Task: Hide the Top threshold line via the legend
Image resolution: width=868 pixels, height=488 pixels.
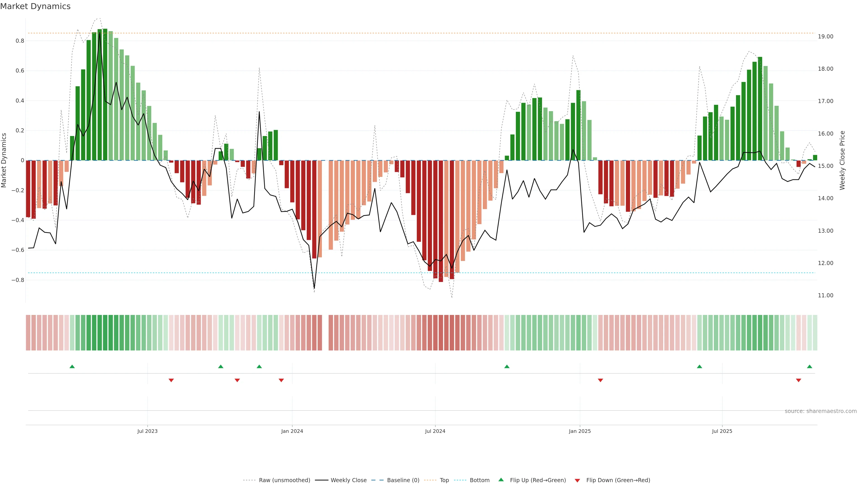Action: pos(444,480)
